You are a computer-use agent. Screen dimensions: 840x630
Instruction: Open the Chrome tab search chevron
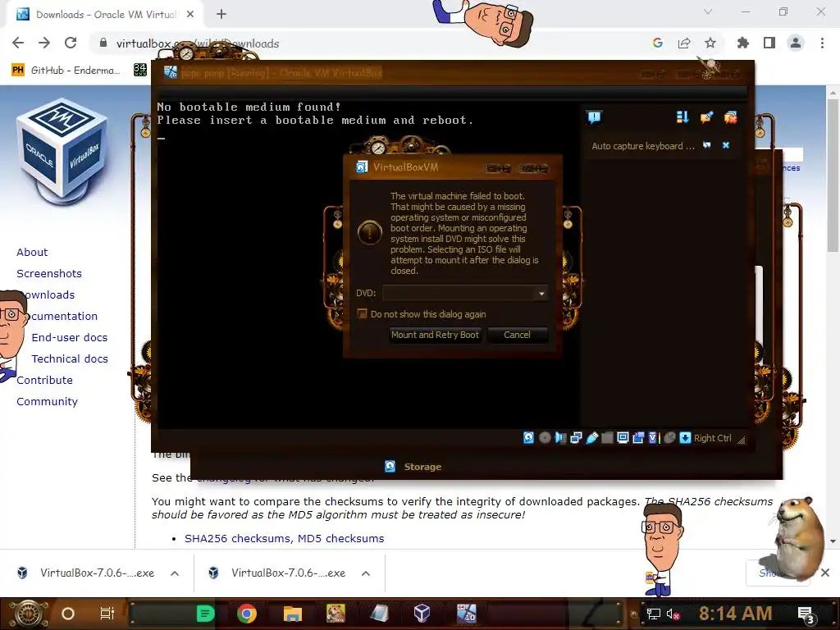tap(708, 11)
